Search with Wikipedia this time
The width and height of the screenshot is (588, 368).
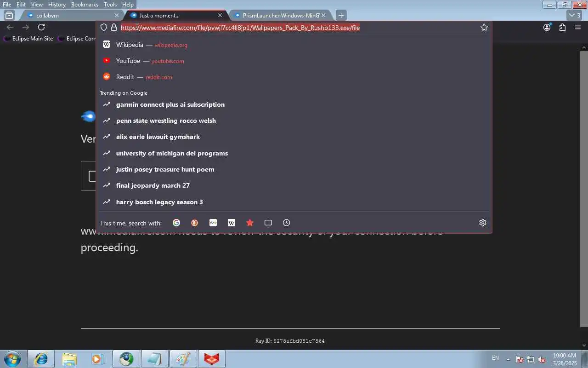click(x=232, y=223)
